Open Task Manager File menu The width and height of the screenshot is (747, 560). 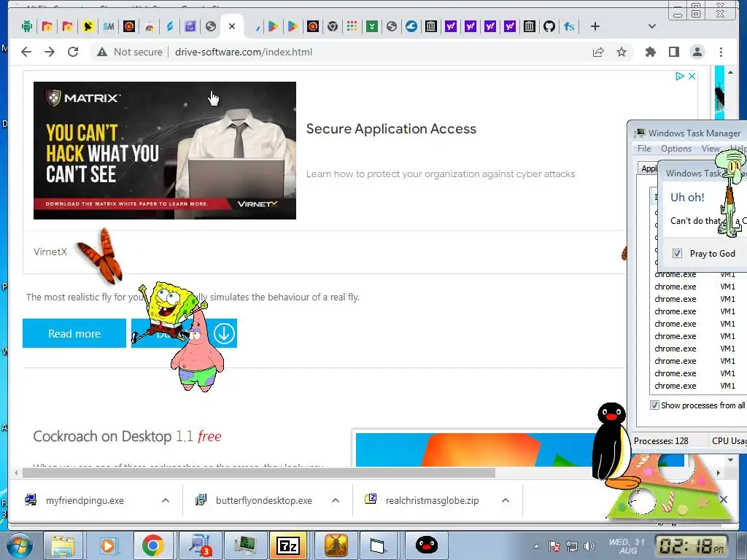tap(644, 149)
